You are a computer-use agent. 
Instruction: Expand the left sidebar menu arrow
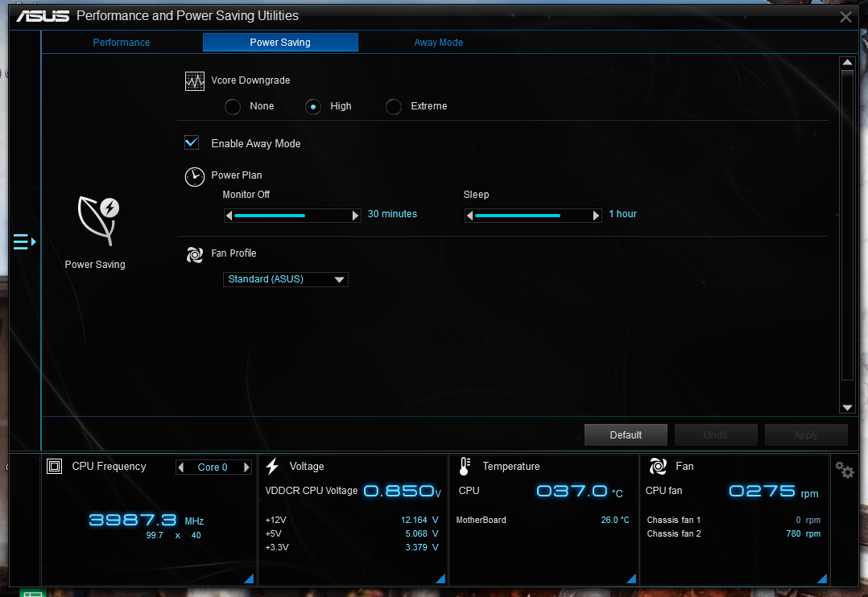click(25, 242)
